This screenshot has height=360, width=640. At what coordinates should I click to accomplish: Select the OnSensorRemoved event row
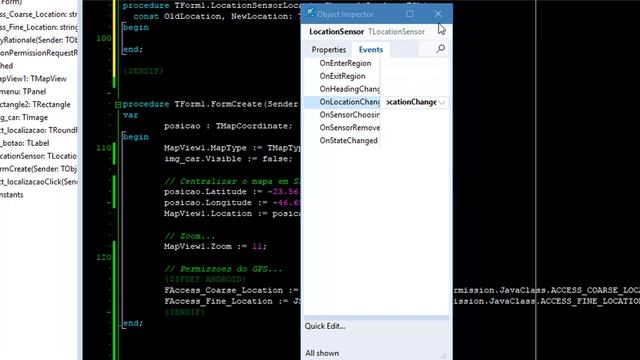click(349, 128)
